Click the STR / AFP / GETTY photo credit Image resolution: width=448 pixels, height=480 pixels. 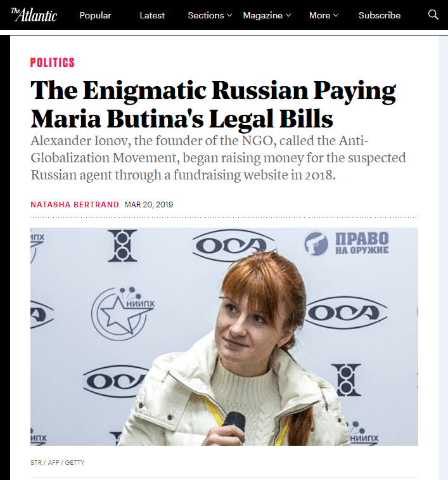(x=58, y=462)
